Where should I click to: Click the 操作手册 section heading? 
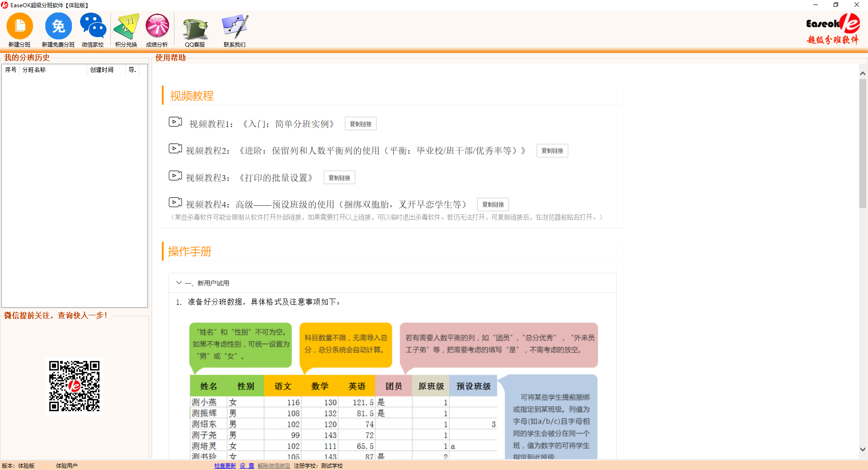pos(190,252)
